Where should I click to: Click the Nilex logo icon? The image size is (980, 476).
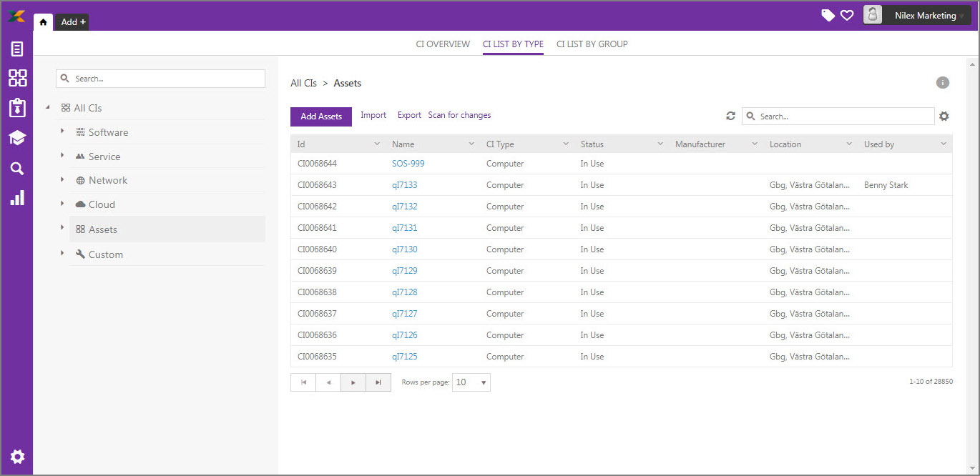16,16
